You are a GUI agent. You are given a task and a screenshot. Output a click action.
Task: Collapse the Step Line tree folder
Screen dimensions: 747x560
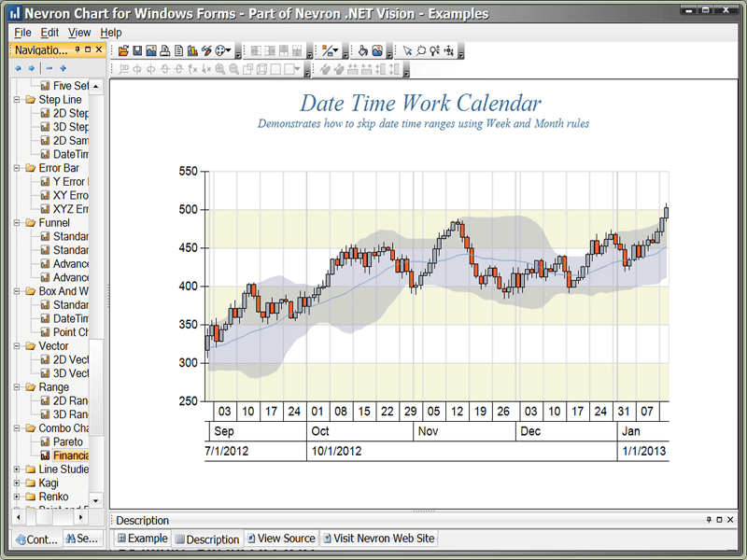coord(17,100)
